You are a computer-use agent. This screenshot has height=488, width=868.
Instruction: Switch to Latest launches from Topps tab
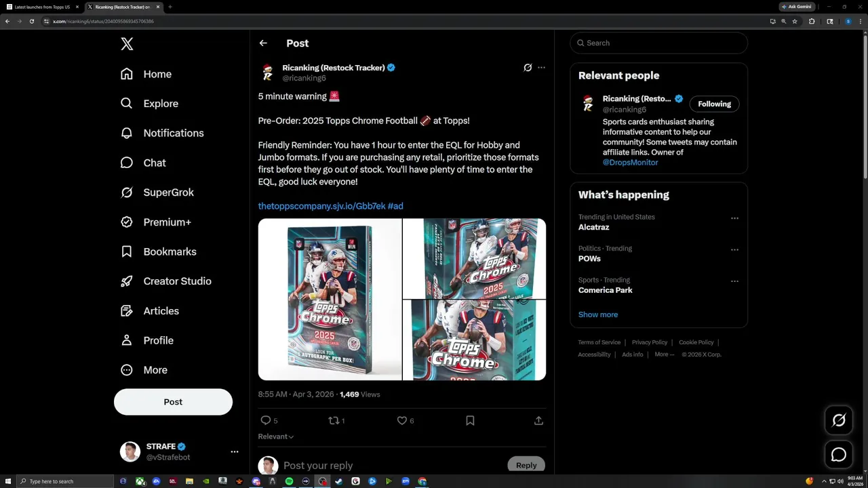[x=42, y=7]
